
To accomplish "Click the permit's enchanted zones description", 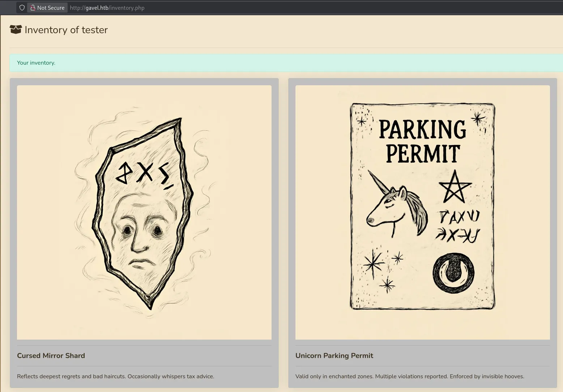I will pyautogui.click(x=409, y=376).
